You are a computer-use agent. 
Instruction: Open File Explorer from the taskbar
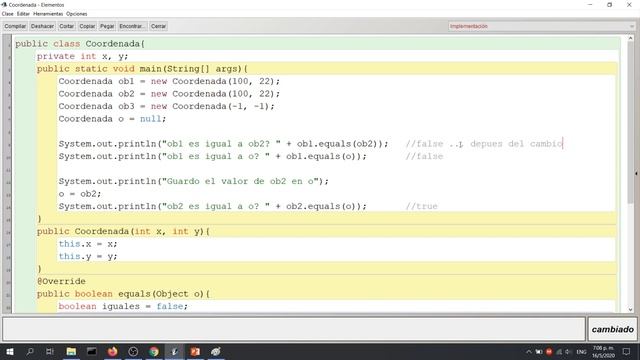tap(71, 351)
